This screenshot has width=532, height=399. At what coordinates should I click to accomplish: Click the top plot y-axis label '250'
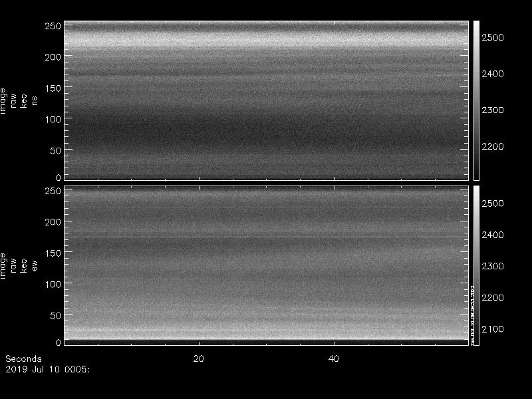pyautogui.click(x=53, y=26)
